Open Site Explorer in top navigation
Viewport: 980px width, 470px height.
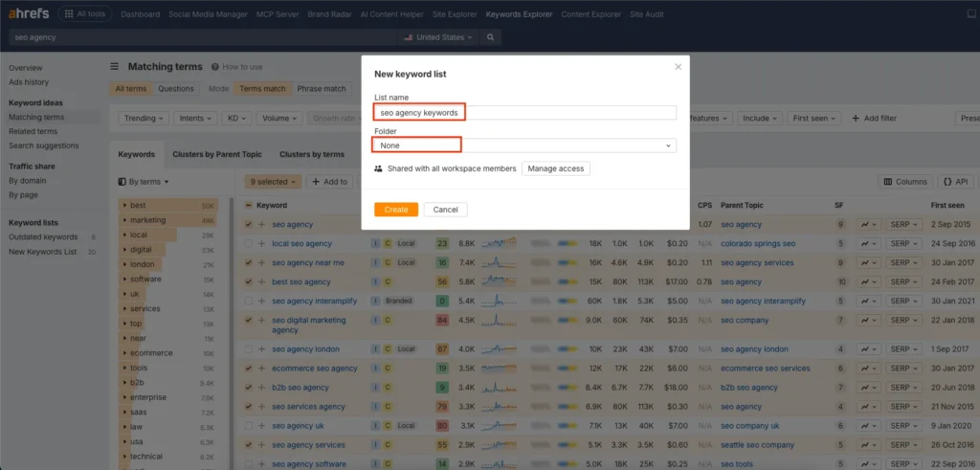point(455,13)
